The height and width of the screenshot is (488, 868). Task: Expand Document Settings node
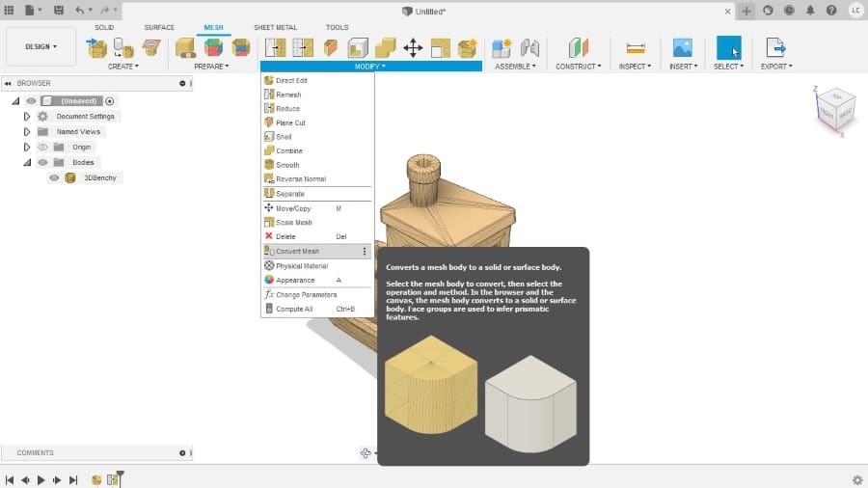27,117
